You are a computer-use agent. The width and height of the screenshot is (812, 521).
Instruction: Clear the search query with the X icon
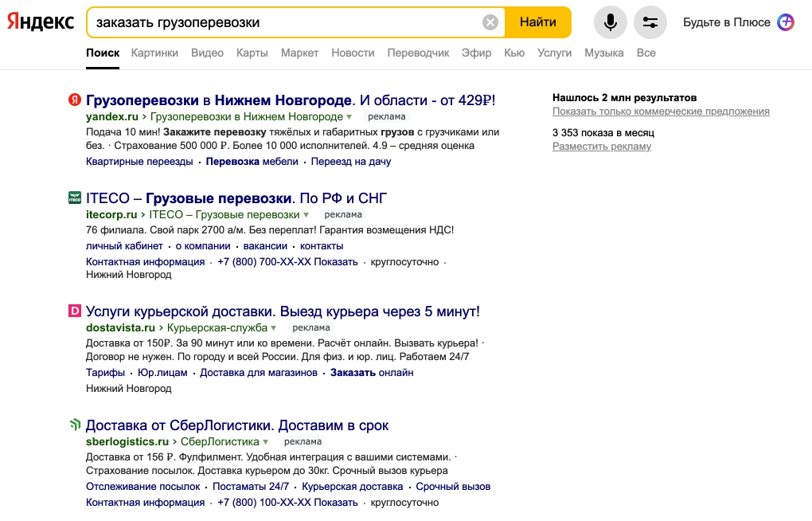click(490, 22)
